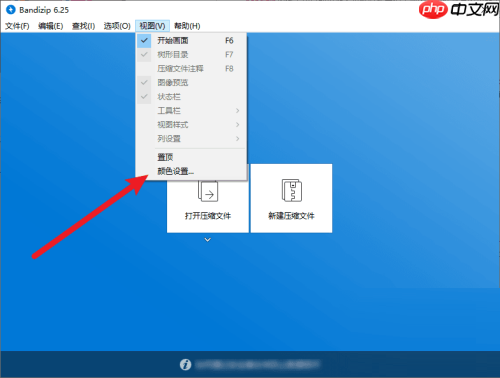Expand the 列设置 submenu

[191, 139]
